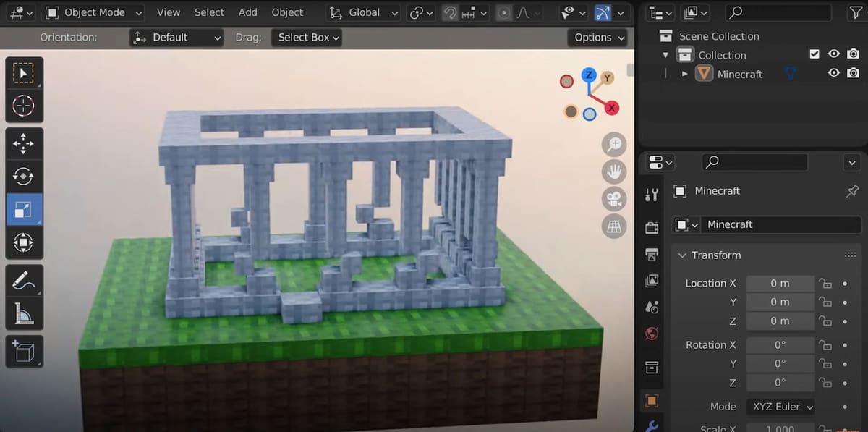
Task: Open the Render properties tab
Action: pos(652,228)
